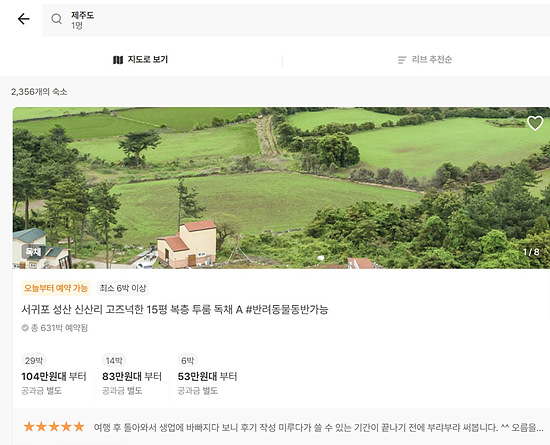The height and width of the screenshot is (445, 550).
Task: Click the 104만원대 부터 price
Action: click(x=54, y=377)
